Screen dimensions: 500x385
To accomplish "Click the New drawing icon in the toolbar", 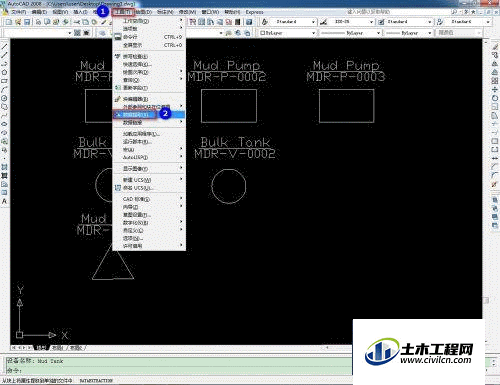I will pos(9,22).
